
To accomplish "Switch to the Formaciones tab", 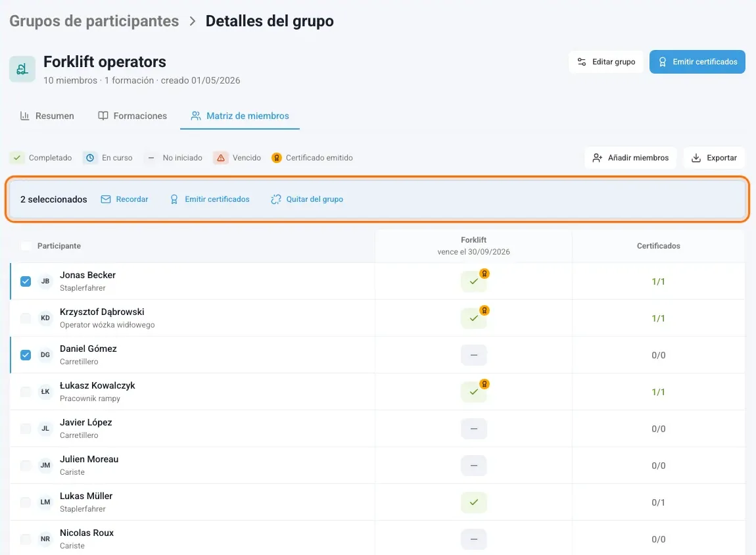I will (x=133, y=116).
